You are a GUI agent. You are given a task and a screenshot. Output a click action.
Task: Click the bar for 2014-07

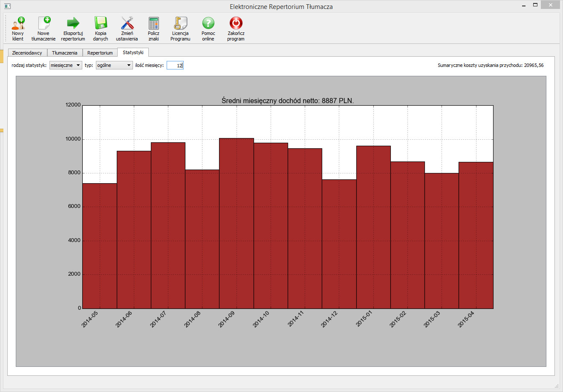[168, 225]
